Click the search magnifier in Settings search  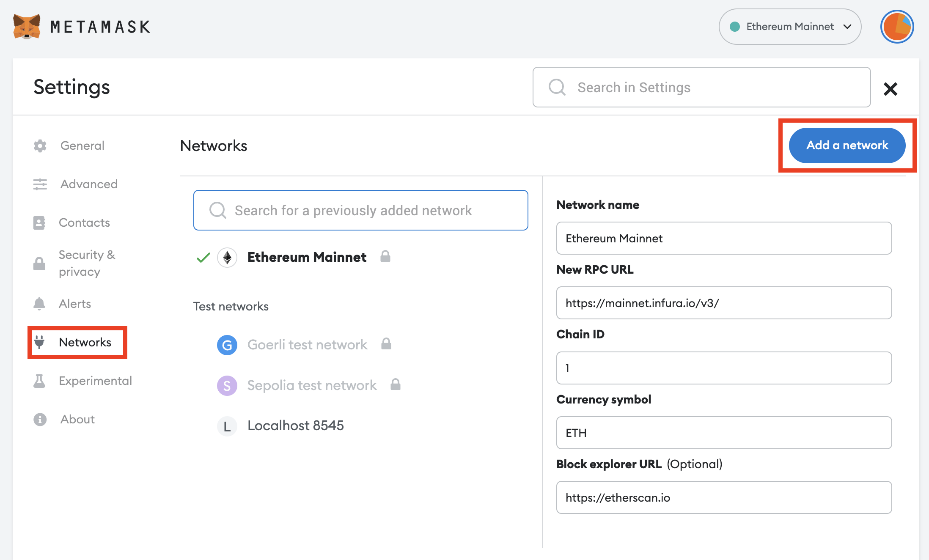click(557, 88)
